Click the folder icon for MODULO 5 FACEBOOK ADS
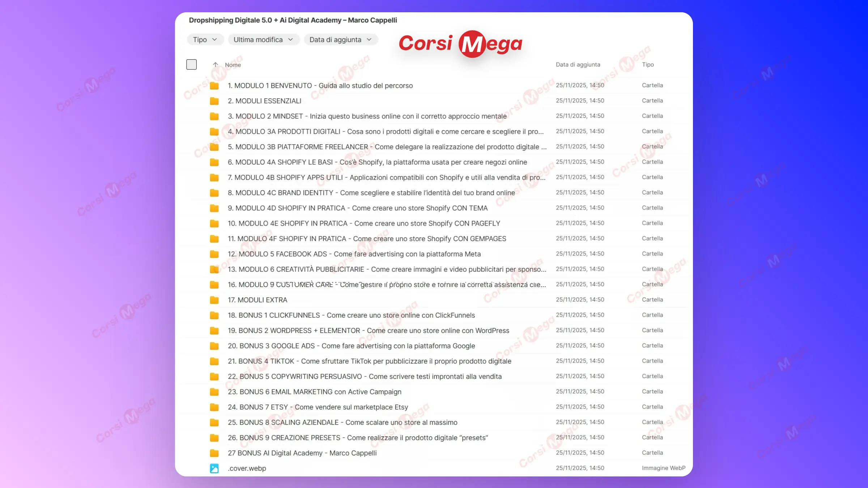 click(x=214, y=254)
